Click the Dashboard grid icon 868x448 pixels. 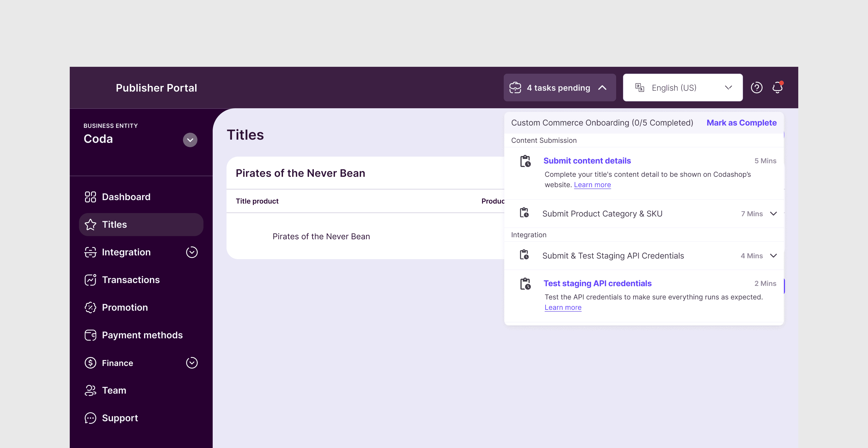tap(90, 197)
